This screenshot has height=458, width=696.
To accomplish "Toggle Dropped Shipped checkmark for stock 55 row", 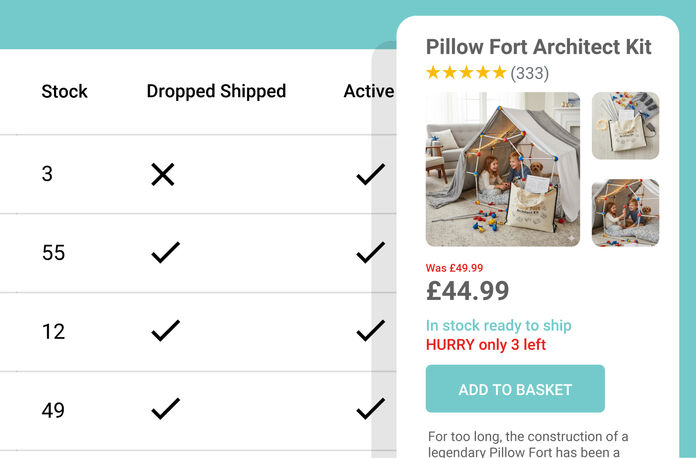I will 165,253.
